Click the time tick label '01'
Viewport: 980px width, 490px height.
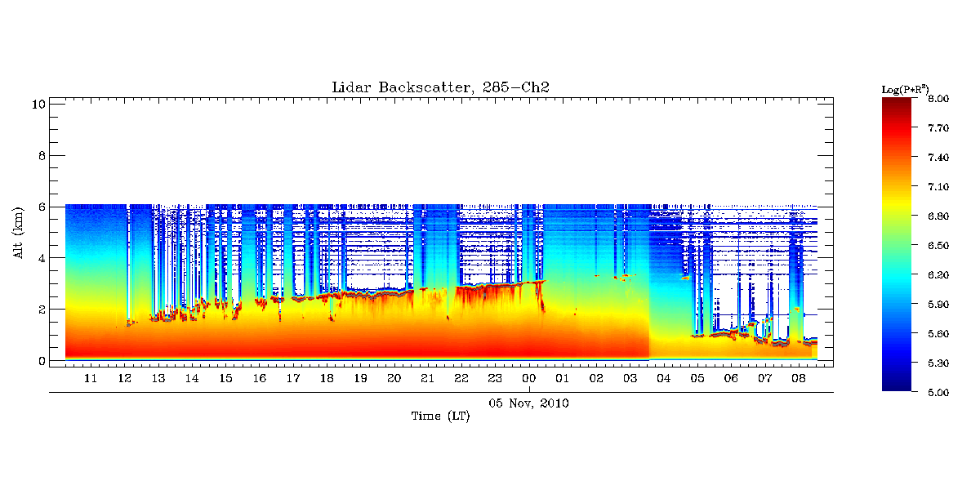click(563, 379)
